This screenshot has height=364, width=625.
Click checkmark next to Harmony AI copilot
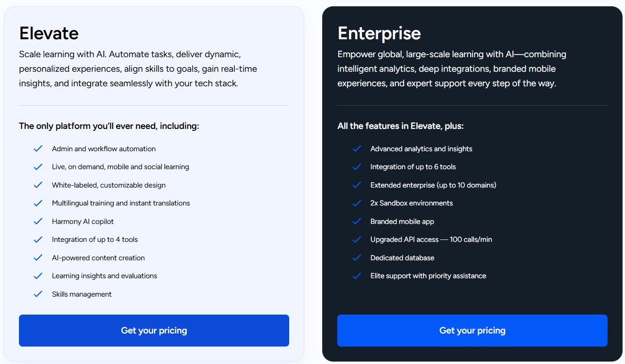38,222
